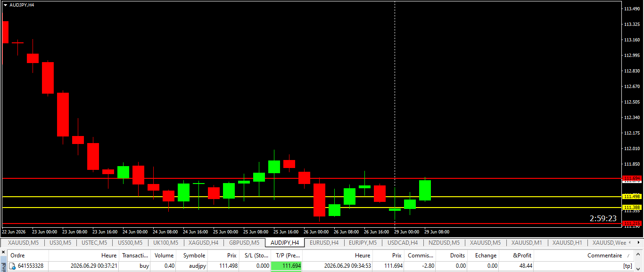
Task: Click the AUDJPY,H4 chart title triangle icon
Action: 5,5
